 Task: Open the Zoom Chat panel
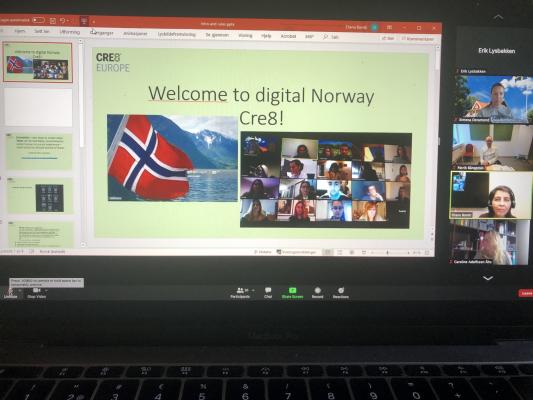[x=268, y=293]
